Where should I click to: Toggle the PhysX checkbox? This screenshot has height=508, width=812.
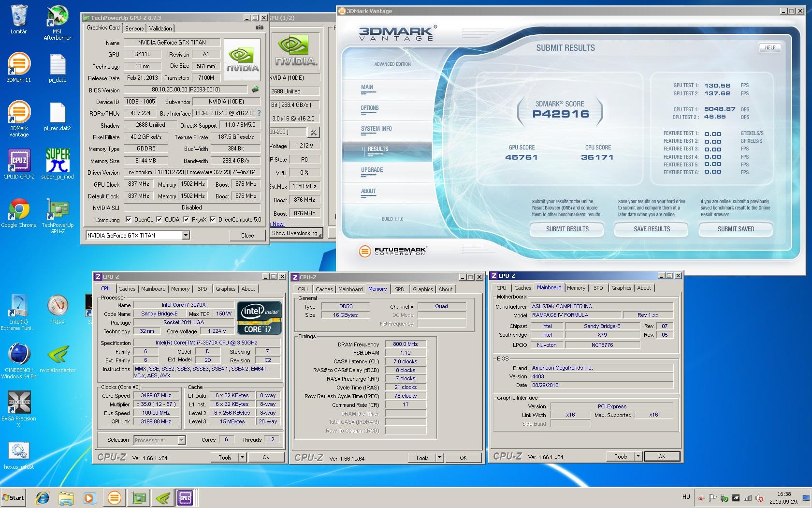(186, 220)
